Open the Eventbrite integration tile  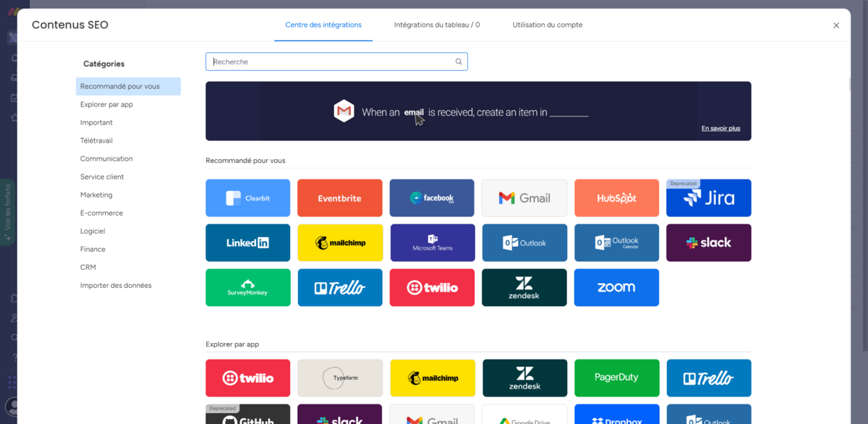tap(340, 198)
